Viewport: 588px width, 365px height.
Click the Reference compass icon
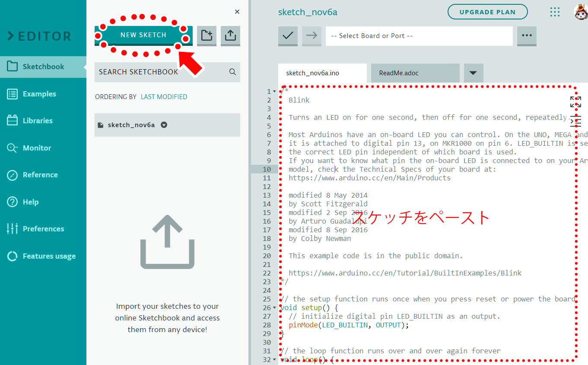(13, 175)
